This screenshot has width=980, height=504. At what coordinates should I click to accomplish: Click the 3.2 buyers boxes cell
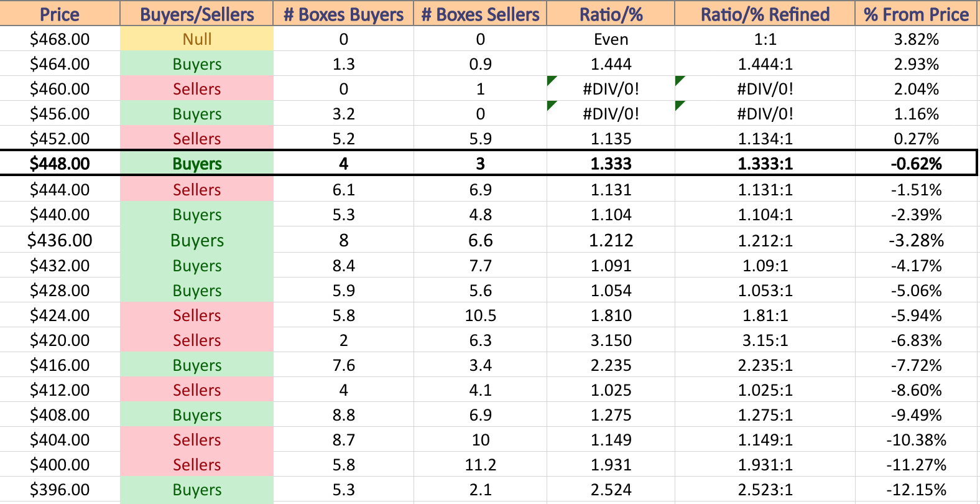343,114
